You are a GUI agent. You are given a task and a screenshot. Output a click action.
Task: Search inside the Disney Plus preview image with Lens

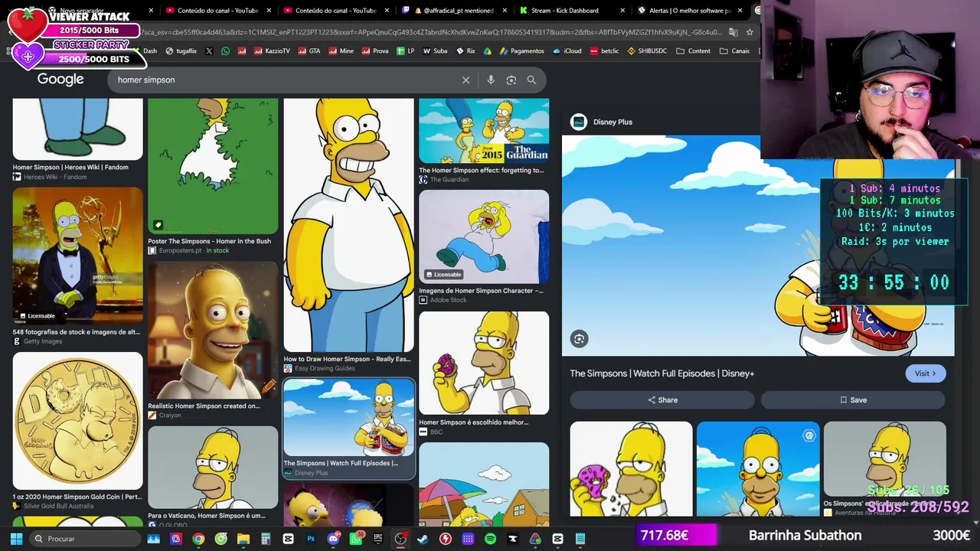[580, 339]
